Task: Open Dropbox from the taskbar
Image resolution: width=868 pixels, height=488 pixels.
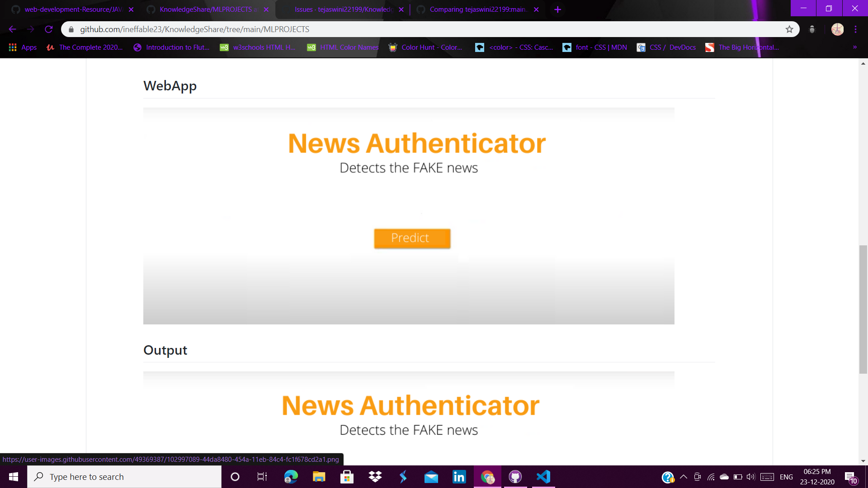Action: [375, 476]
